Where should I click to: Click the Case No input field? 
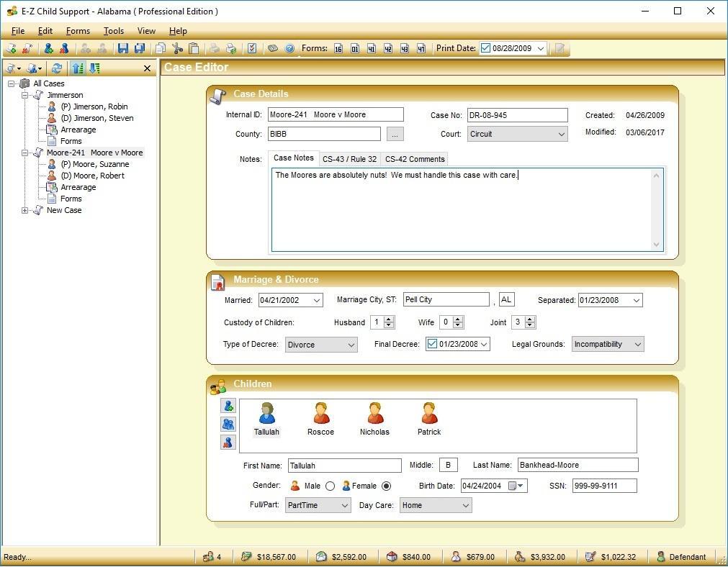[517, 115]
